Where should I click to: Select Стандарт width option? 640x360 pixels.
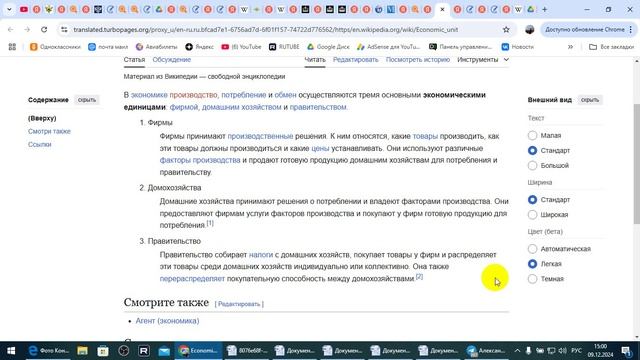coord(532,200)
